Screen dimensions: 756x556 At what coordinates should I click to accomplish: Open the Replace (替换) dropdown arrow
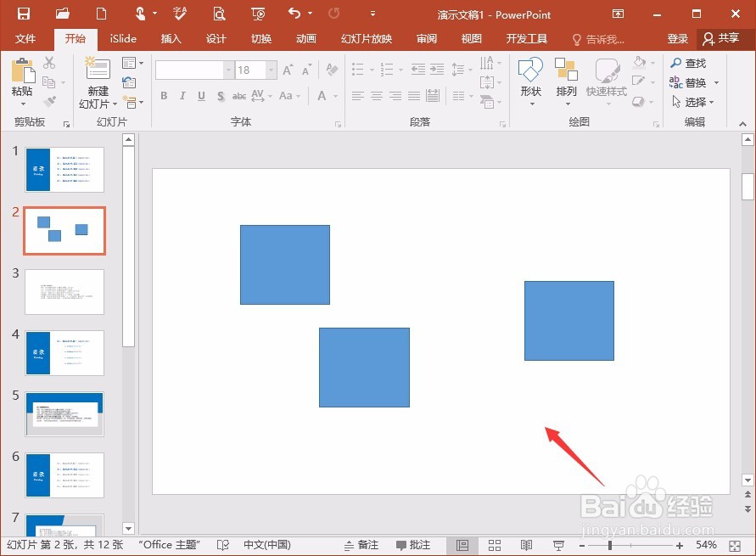click(x=716, y=83)
